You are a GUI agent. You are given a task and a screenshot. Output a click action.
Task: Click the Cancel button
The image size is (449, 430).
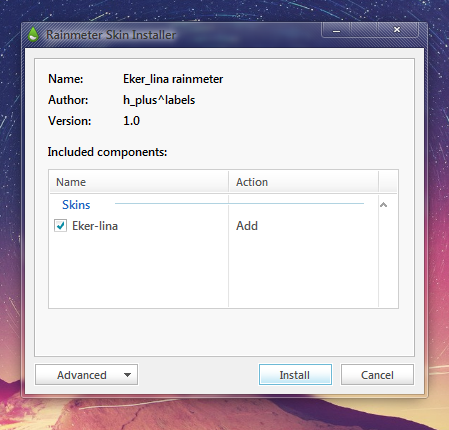[x=377, y=375]
